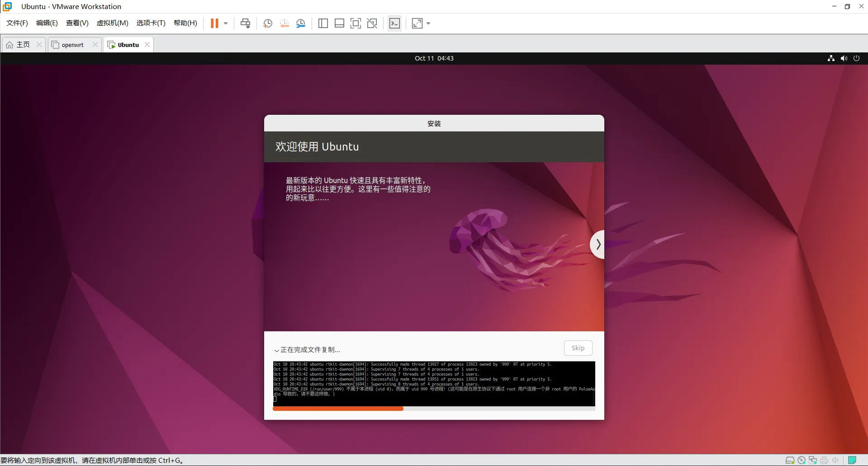868x466 pixels.
Task: Click the CD/DVD device status icon
Action: [x=802, y=460]
